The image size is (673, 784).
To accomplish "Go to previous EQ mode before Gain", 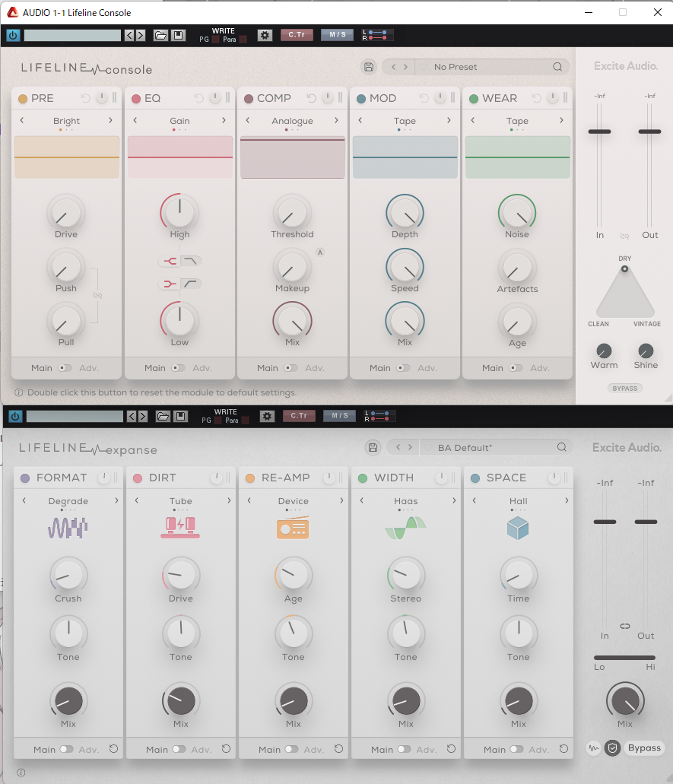I will point(135,120).
